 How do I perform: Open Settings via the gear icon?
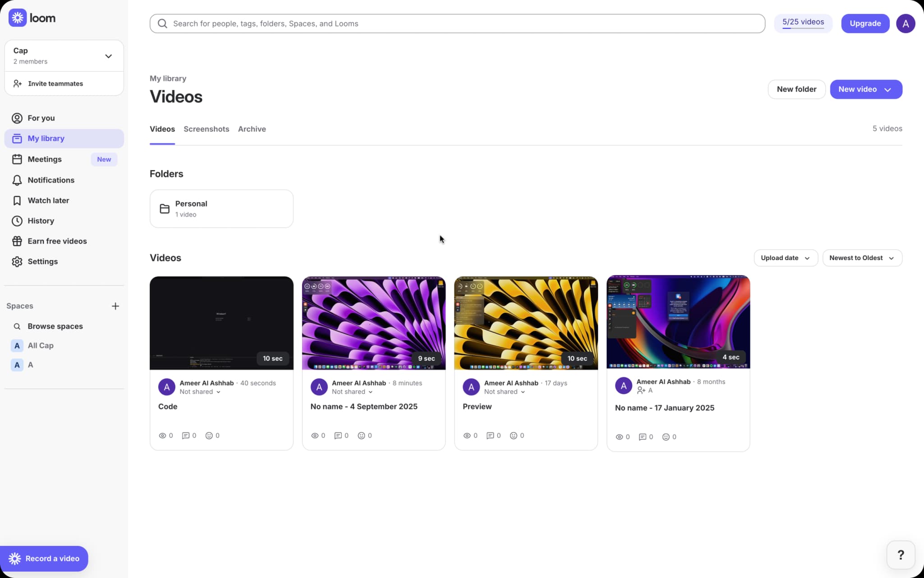tap(17, 261)
